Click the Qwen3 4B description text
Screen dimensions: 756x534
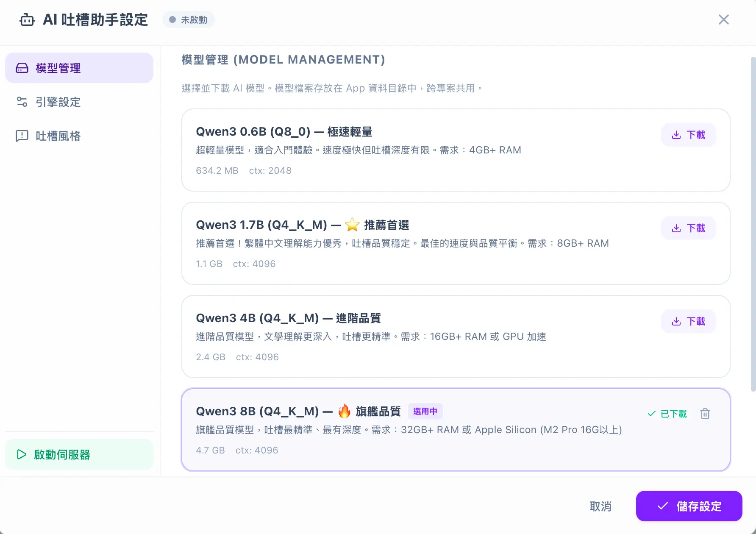(371, 337)
